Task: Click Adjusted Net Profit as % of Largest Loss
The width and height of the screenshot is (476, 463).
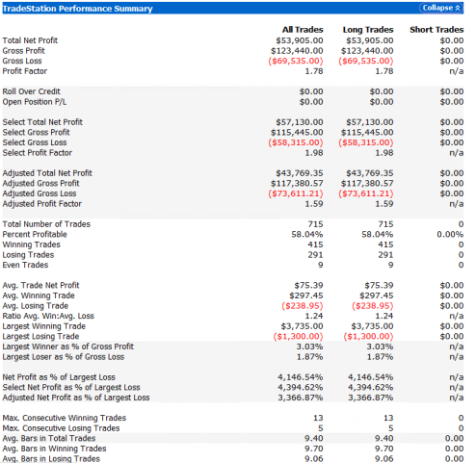Action: tap(76, 398)
